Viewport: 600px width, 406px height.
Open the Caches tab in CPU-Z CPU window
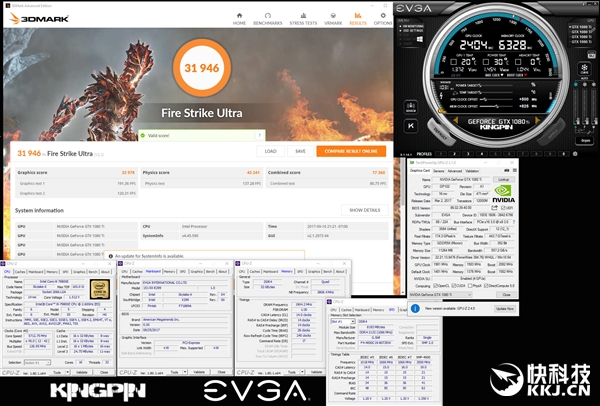tap(20, 272)
